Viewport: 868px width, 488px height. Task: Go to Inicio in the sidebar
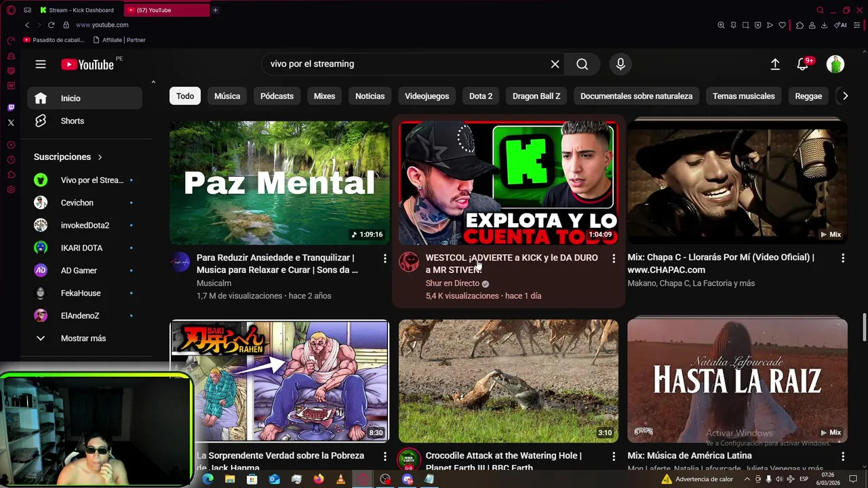(85, 98)
